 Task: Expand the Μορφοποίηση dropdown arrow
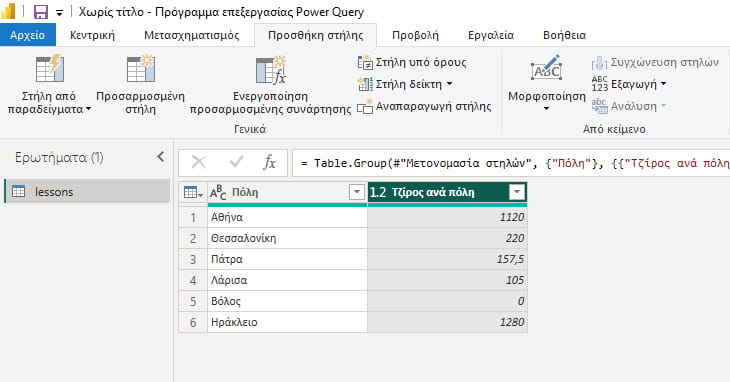(x=547, y=109)
